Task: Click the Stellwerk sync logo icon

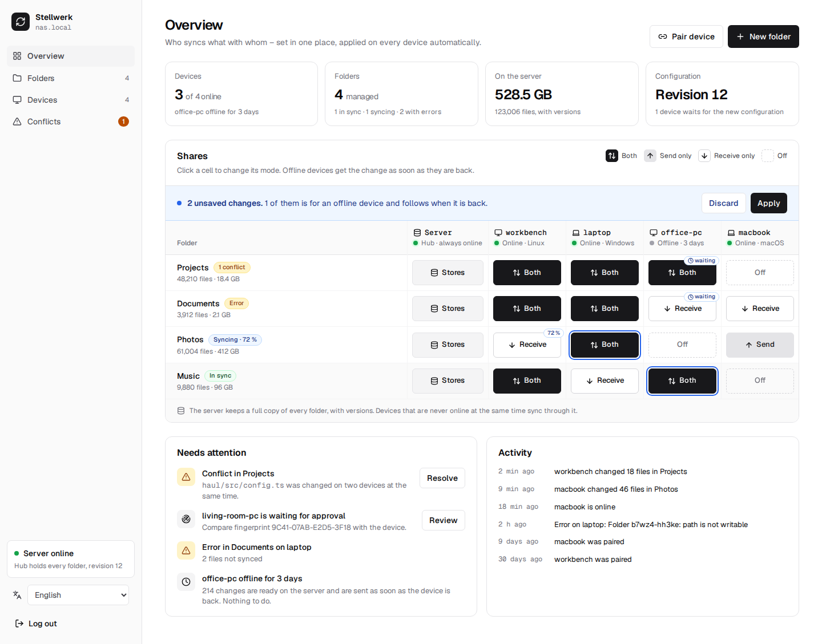Action: (21, 22)
